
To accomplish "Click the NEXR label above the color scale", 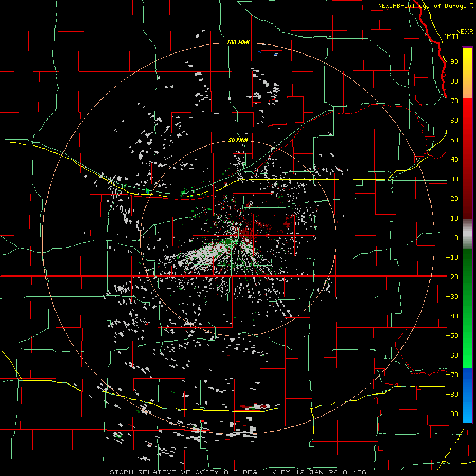I will (465, 32).
